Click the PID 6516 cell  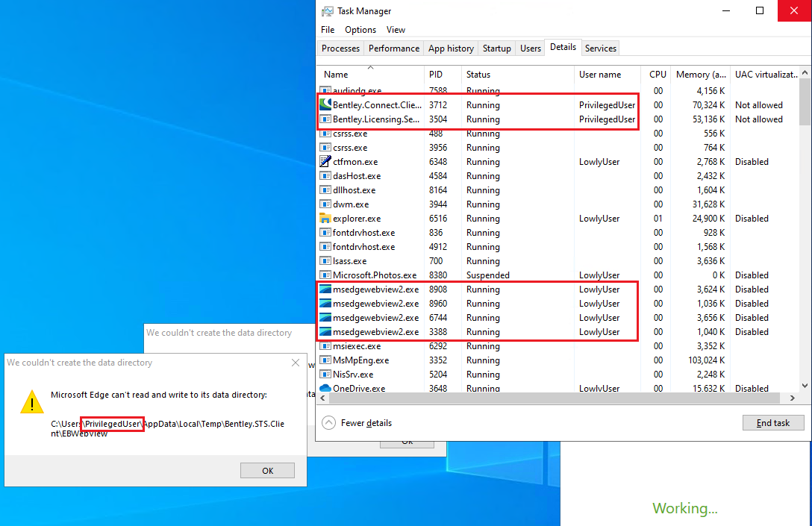pos(437,218)
